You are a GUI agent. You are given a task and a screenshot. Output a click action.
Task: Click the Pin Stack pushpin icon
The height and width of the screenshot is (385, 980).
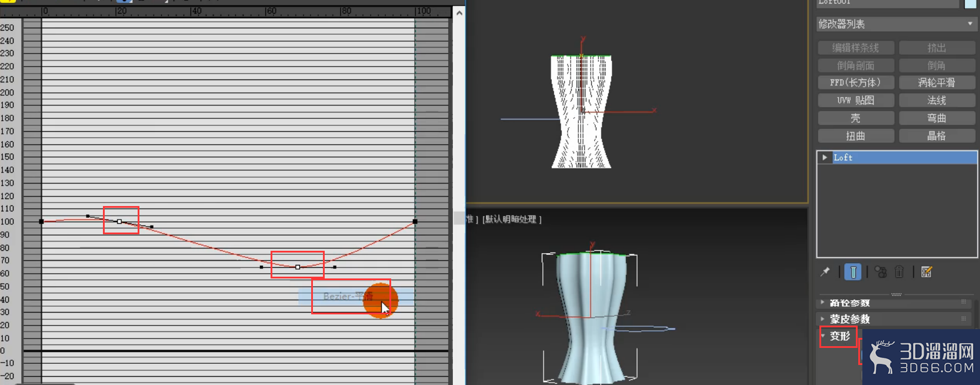pos(825,271)
